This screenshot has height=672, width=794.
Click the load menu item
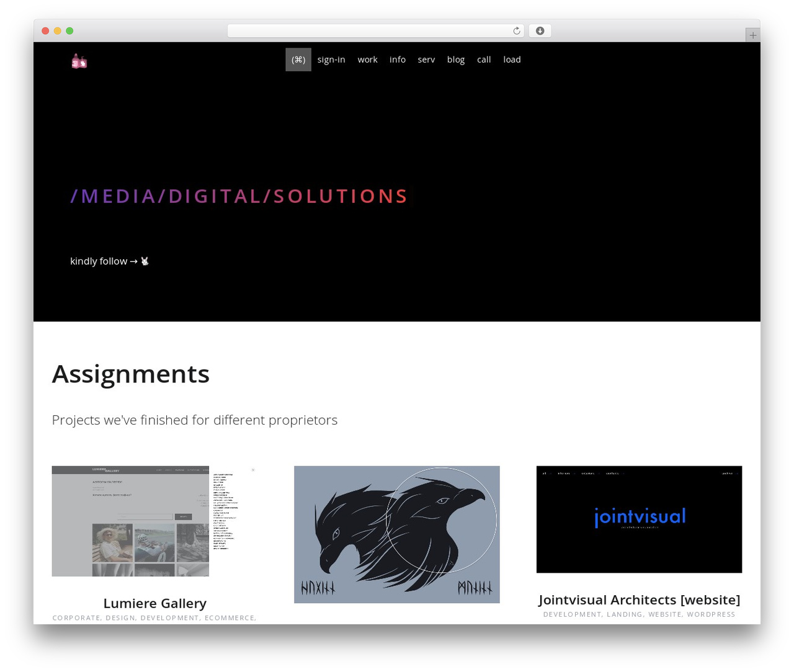click(512, 60)
